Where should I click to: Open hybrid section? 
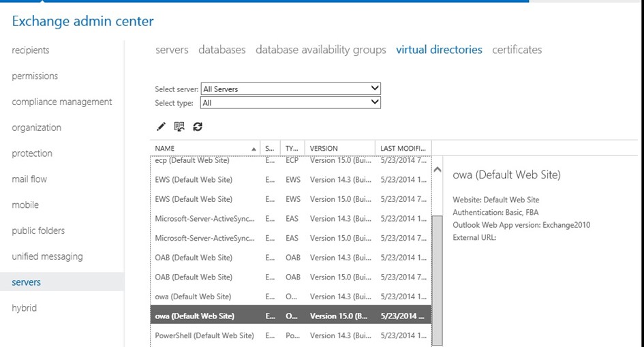25,308
